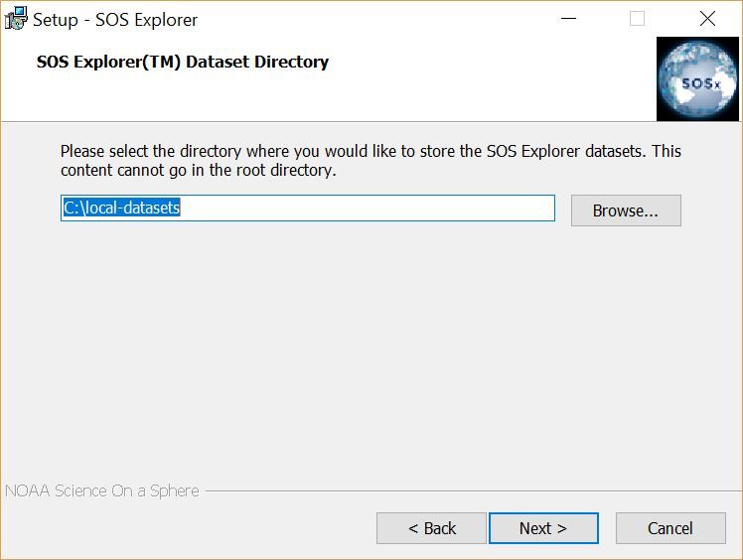Viewport: 743px width, 560px height.
Task: Click the 'Please select the directory' instruction text
Action: pyautogui.click(x=371, y=161)
